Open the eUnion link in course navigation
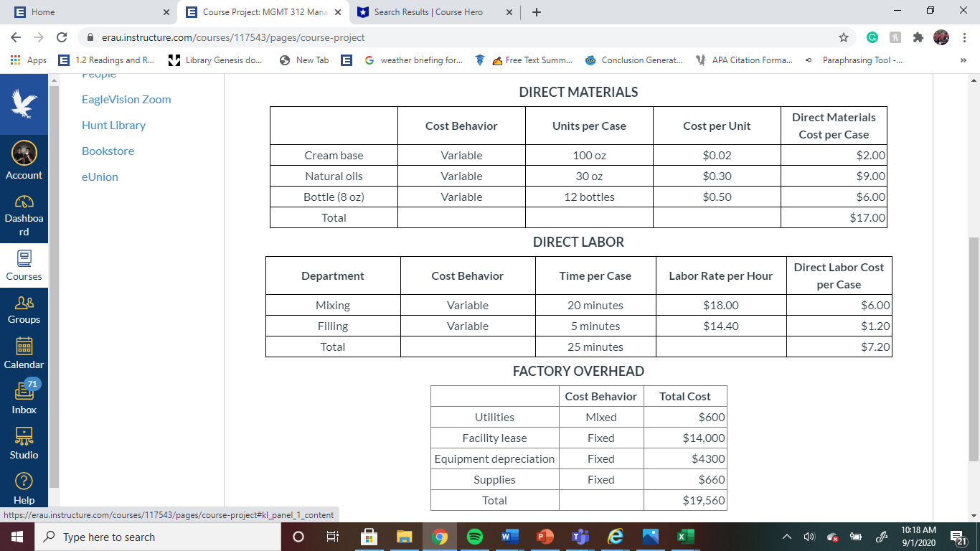 pyautogui.click(x=100, y=176)
